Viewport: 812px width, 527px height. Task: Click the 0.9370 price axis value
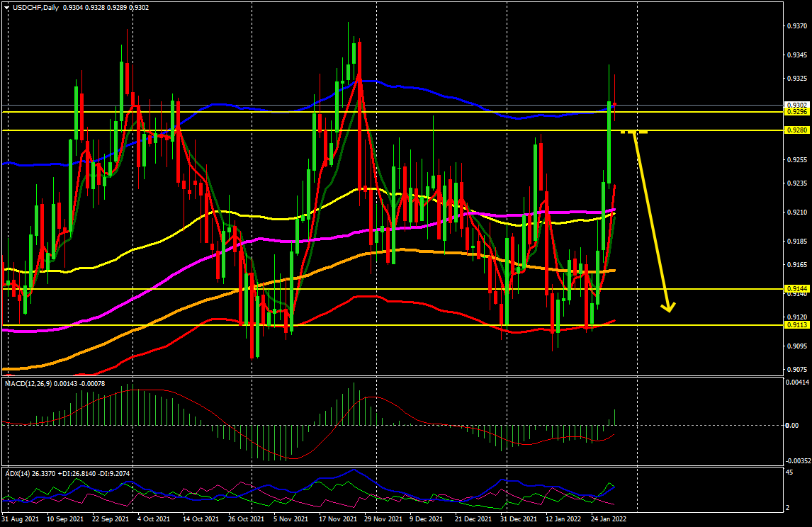797,26
